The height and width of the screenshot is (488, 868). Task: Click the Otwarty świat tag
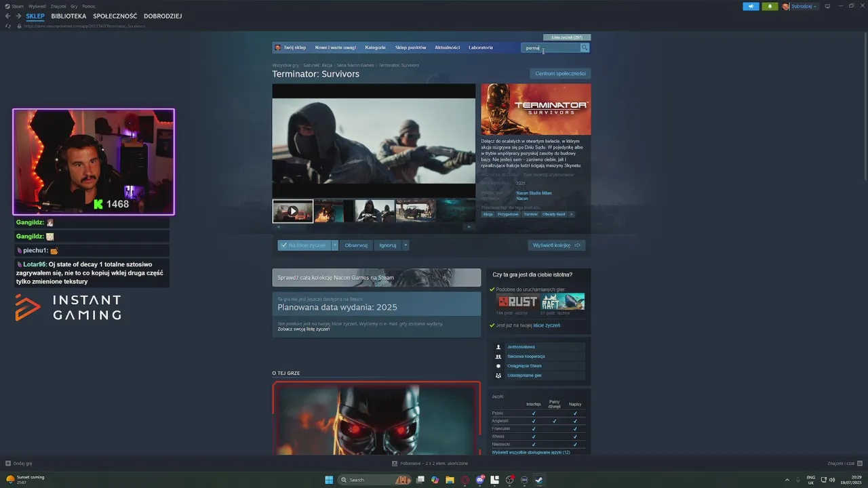pyautogui.click(x=554, y=214)
